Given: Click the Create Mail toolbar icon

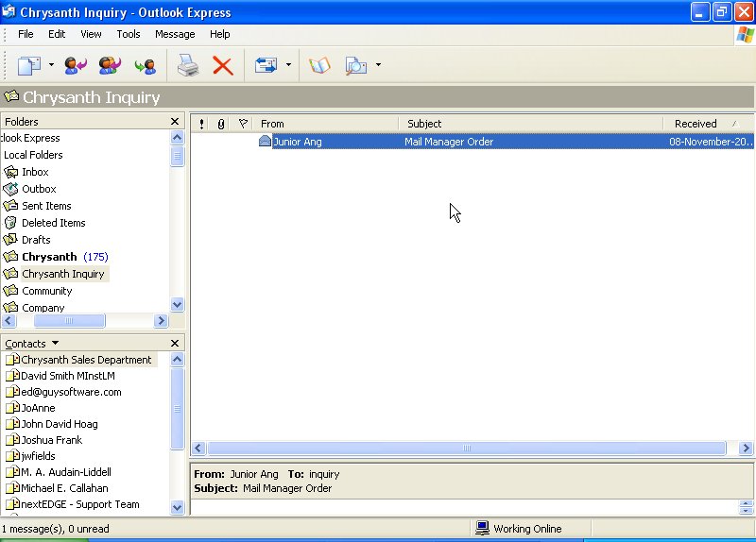Looking at the screenshot, I should point(29,65).
